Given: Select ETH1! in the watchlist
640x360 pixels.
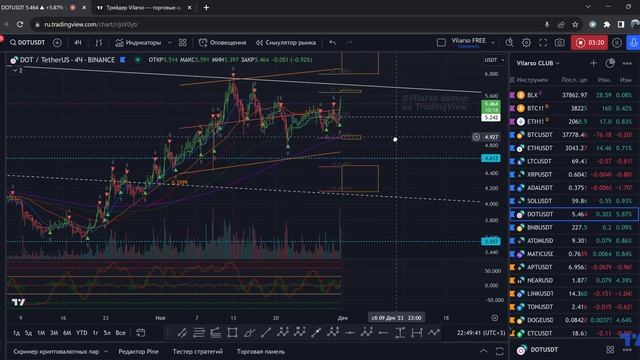Looking at the screenshot, I should click(573, 122).
